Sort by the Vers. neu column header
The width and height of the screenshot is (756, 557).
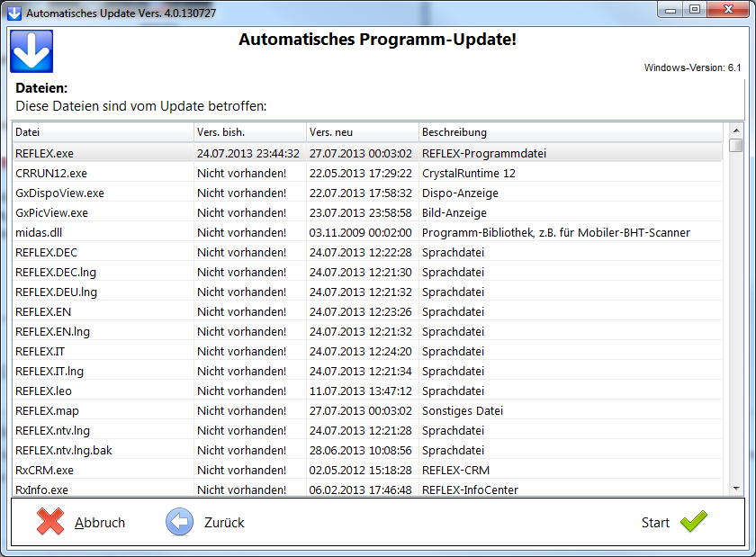(362, 132)
